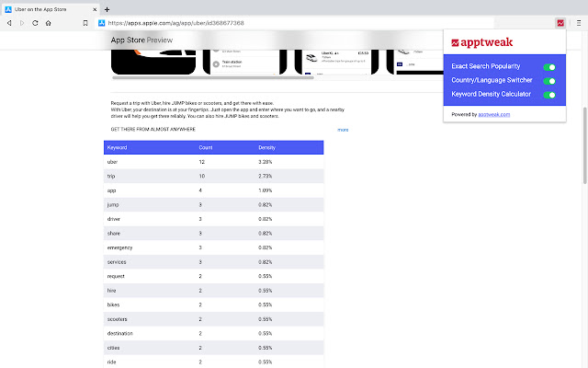Open a new tab with the plus button
Viewport: 588px width, 368px height.
(x=107, y=9)
